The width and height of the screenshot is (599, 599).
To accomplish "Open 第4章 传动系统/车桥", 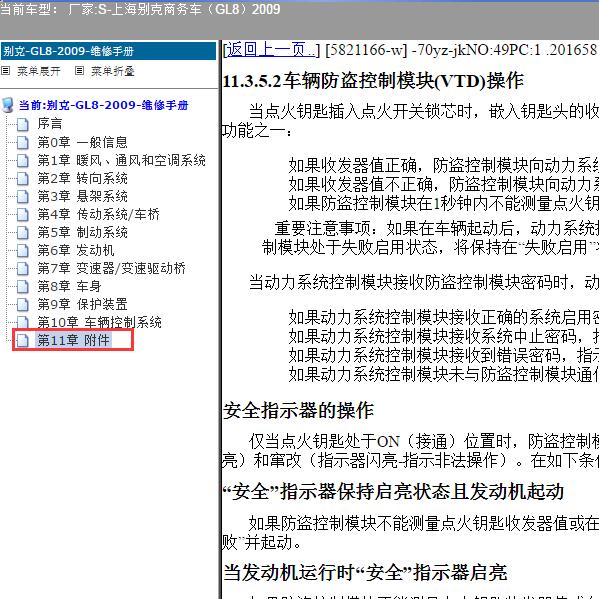I will pos(98,214).
